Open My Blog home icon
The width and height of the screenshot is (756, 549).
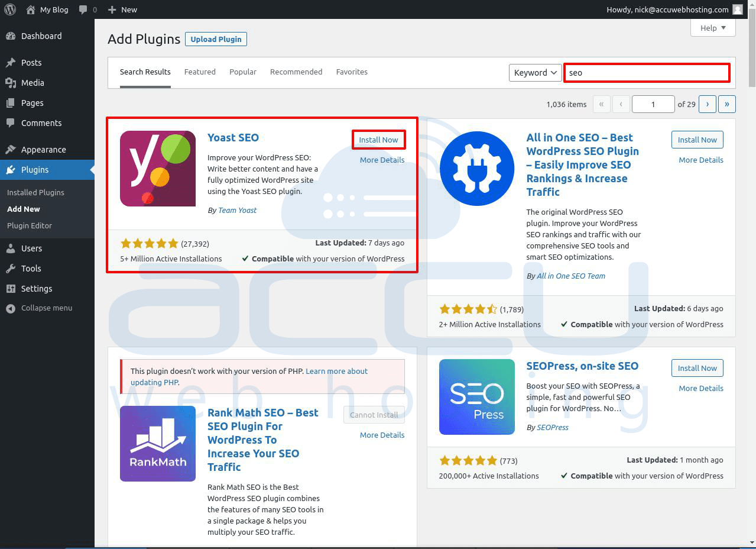[31, 9]
